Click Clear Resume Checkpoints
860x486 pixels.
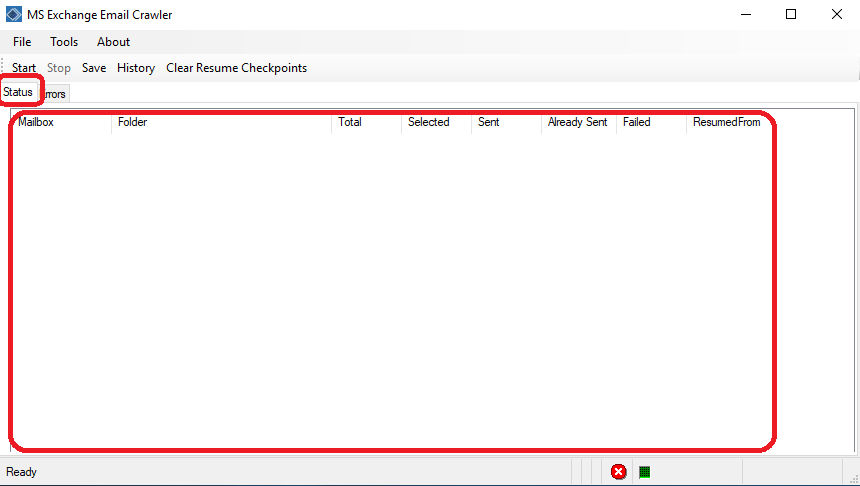(x=236, y=68)
